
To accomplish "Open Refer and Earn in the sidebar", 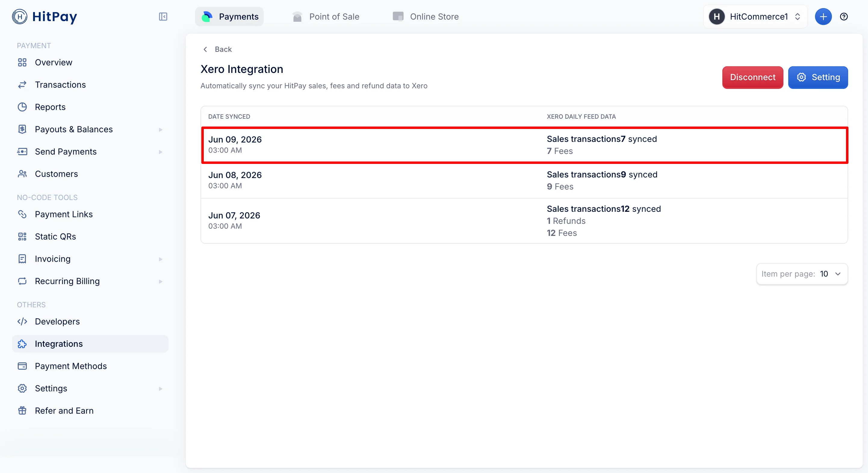I will (x=90, y=411).
